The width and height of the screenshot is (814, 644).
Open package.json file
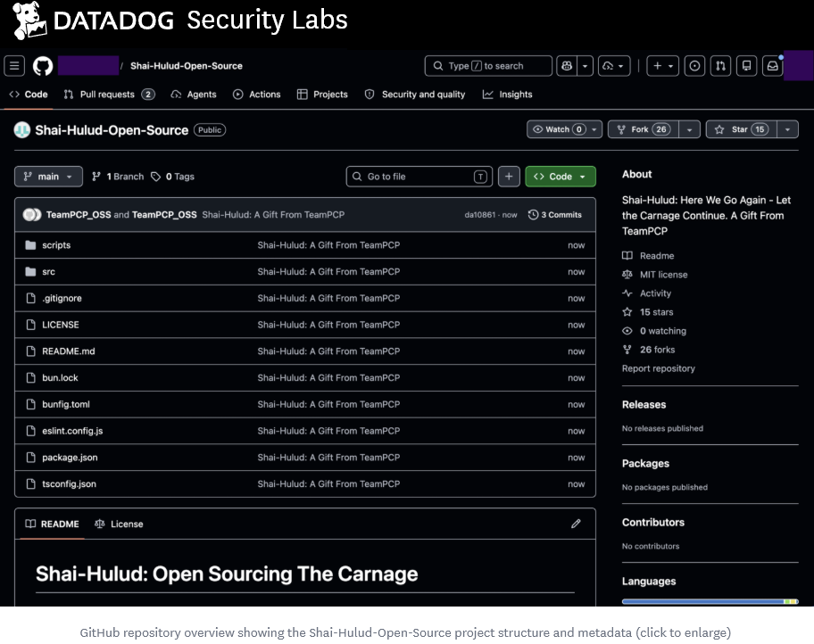(x=70, y=457)
